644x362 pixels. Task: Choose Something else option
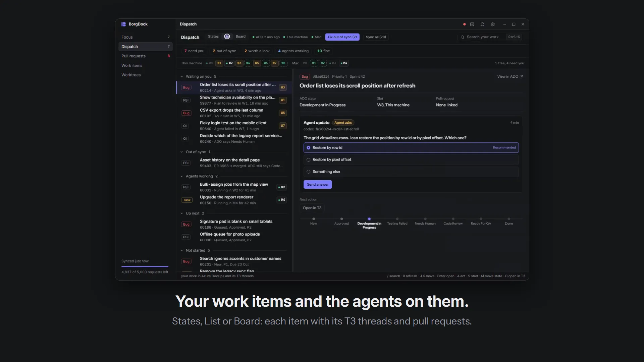411,172
